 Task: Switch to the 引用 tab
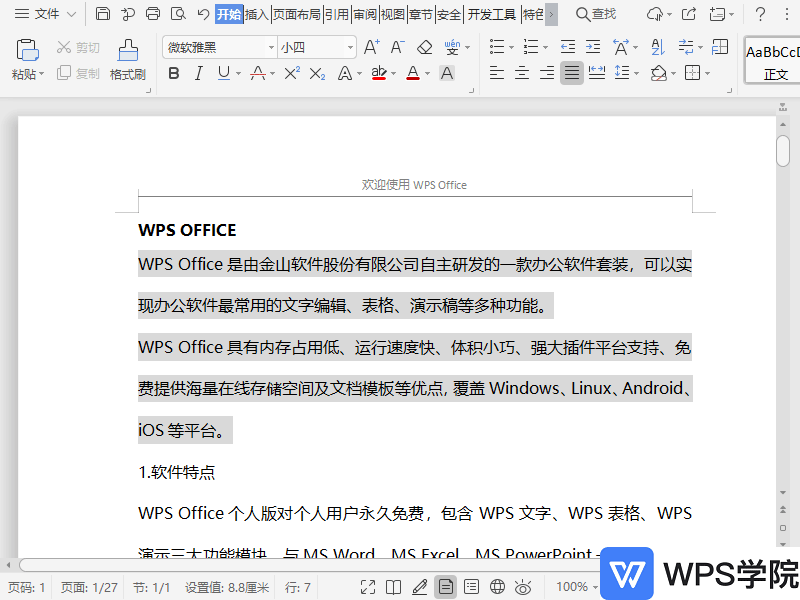(x=337, y=14)
